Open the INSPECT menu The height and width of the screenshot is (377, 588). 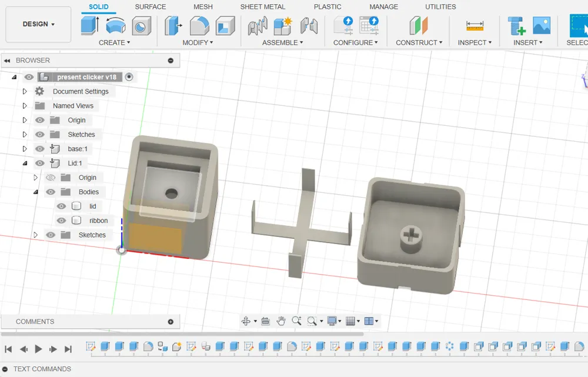point(475,43)
